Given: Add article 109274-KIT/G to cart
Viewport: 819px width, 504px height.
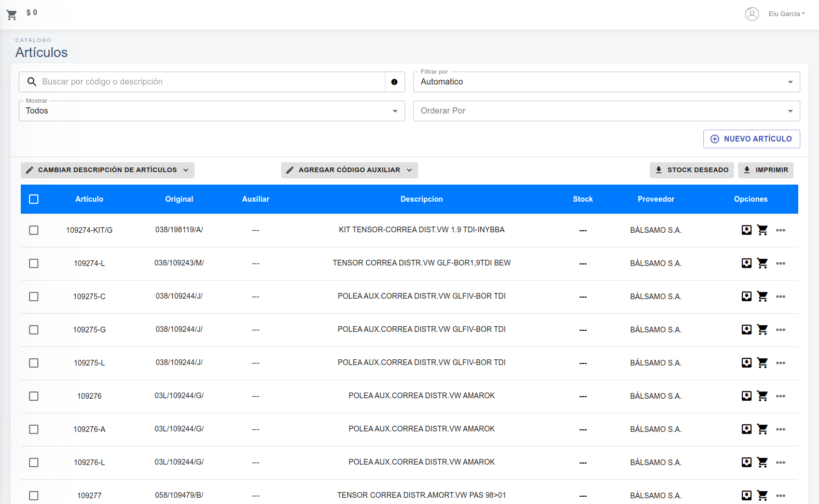Looking at the screenshot, I should tap(762, 230).
